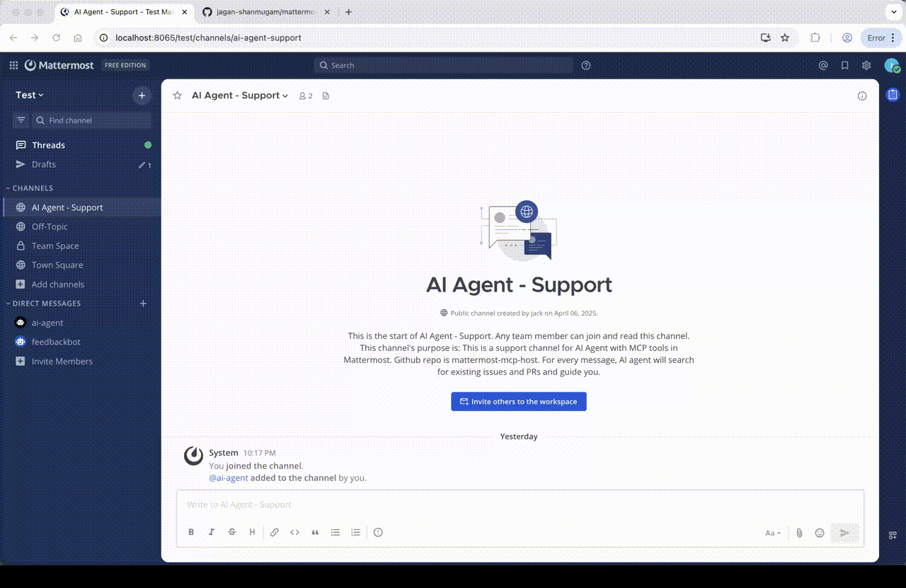Open the app marketplace grid icon in the right sidebar
The height and width of the screenshot is (588, 906).
click(x=893, y=535)
